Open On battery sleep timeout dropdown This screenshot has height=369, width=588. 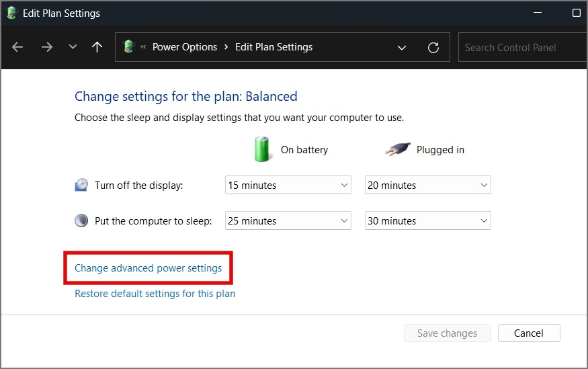288,221
